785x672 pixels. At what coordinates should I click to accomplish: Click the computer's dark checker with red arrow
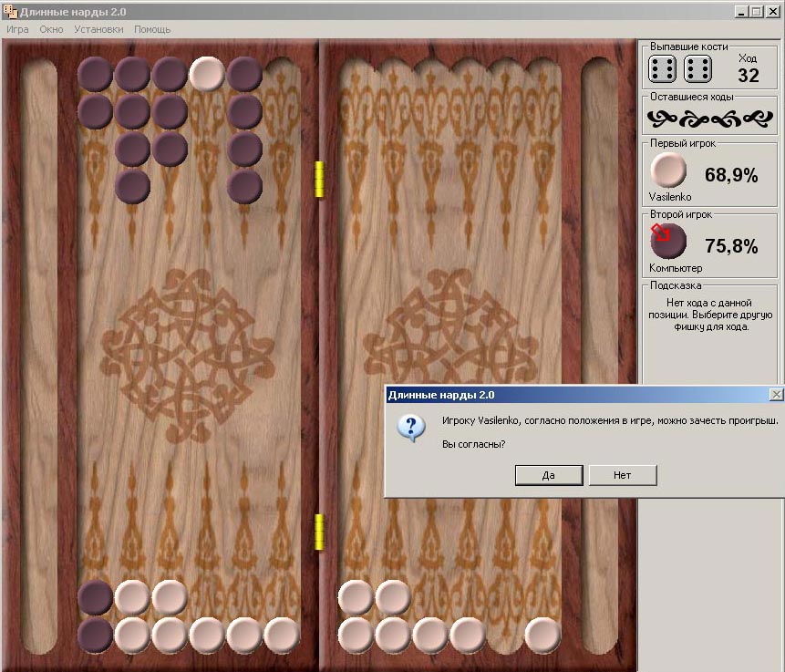[x=668, y=241]
